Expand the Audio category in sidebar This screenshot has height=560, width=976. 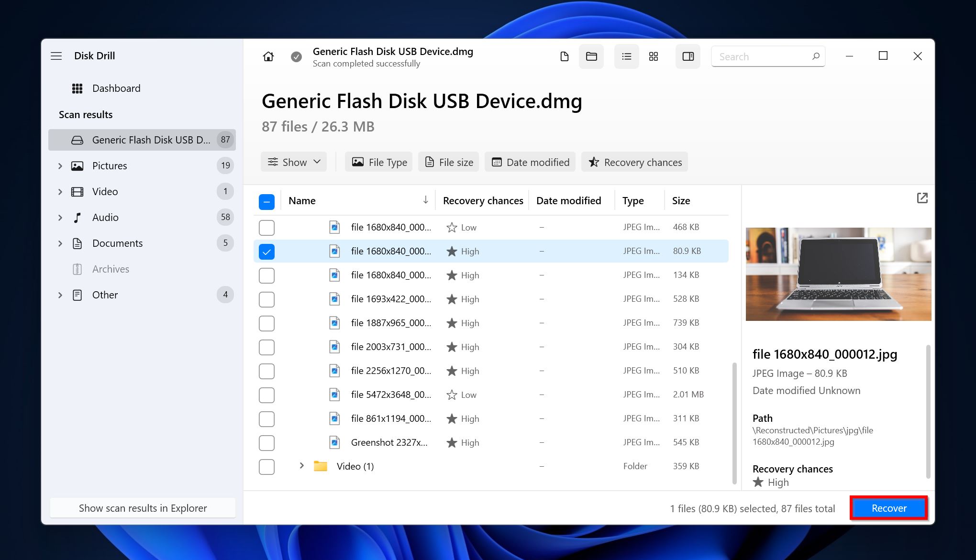pyautogui.click(x=60, y=217)
